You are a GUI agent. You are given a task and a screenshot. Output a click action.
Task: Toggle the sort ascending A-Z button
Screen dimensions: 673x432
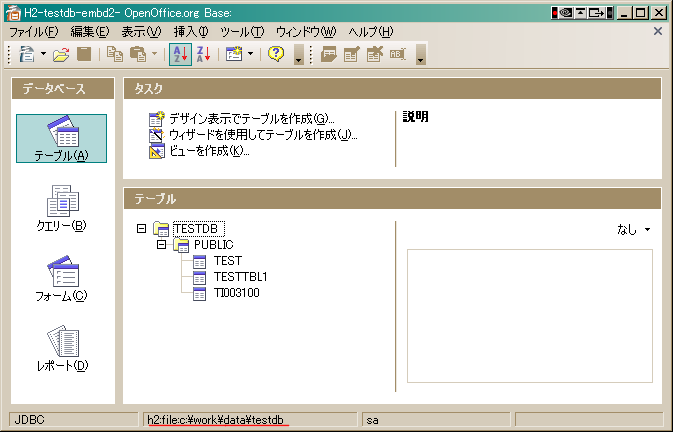pos(180,54)
